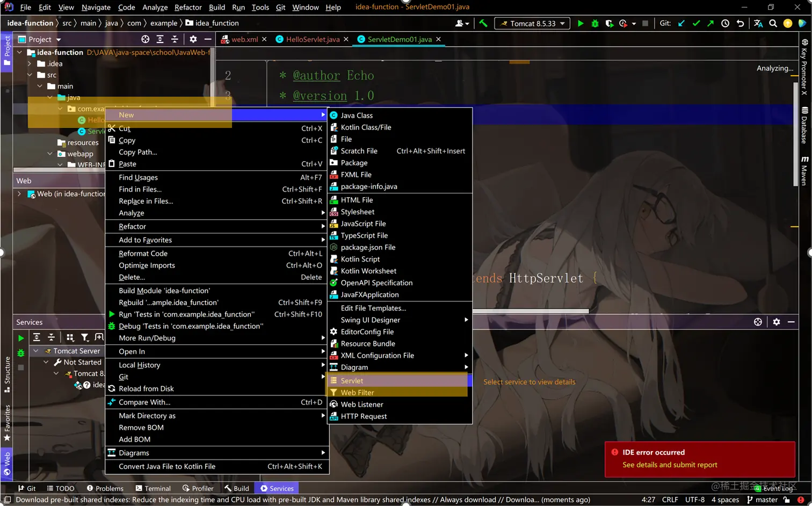
Task: Click See details and submit report link
Action: [x=670, y=465]
